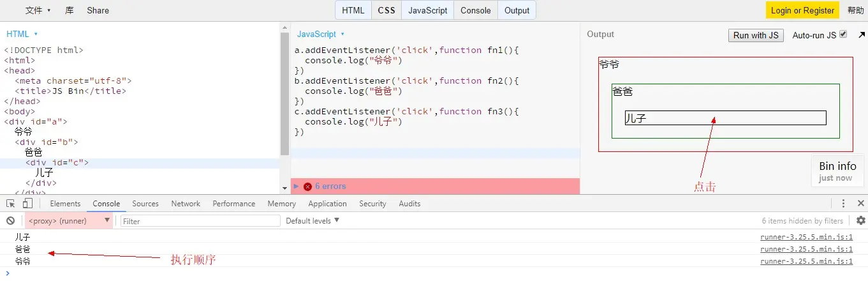Image resolution: width=868 pixels, height=281 pixels.
Task: Toggle the Auto-run JS checkbox
Action: (843, 34)
